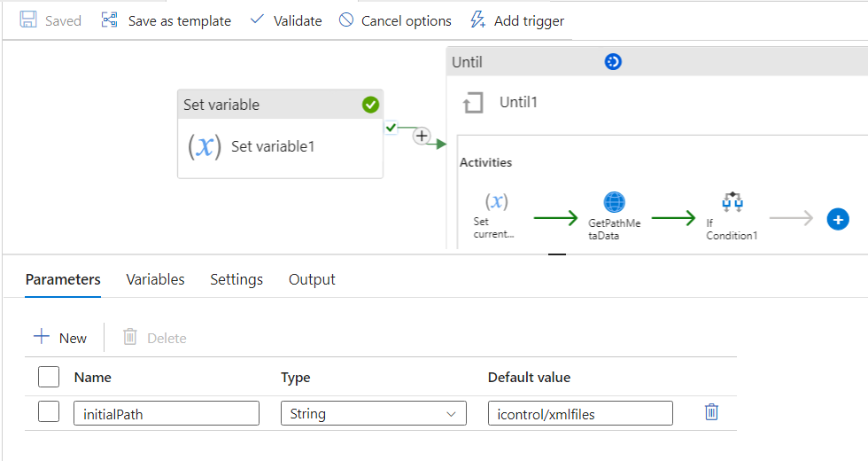Image resolution: width=868 pixels, height=461 pixels.
Task: Click the plus connector after Set variable1
Action: pos(422,137)
